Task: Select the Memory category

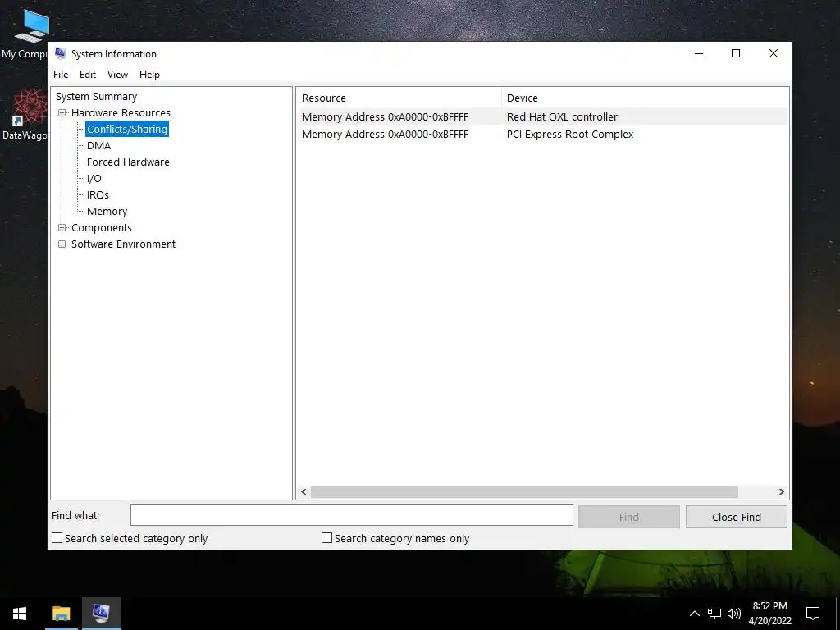Action: coord(107,212)
